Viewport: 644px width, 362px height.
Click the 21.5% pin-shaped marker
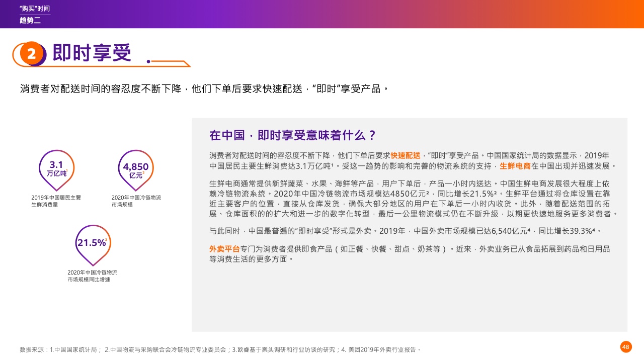point(93,243)
